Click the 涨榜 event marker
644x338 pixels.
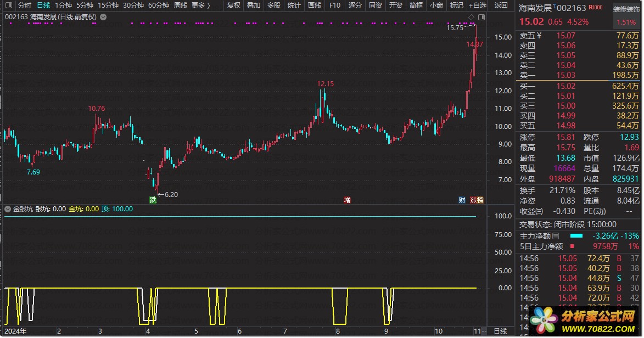pos(477,200)
